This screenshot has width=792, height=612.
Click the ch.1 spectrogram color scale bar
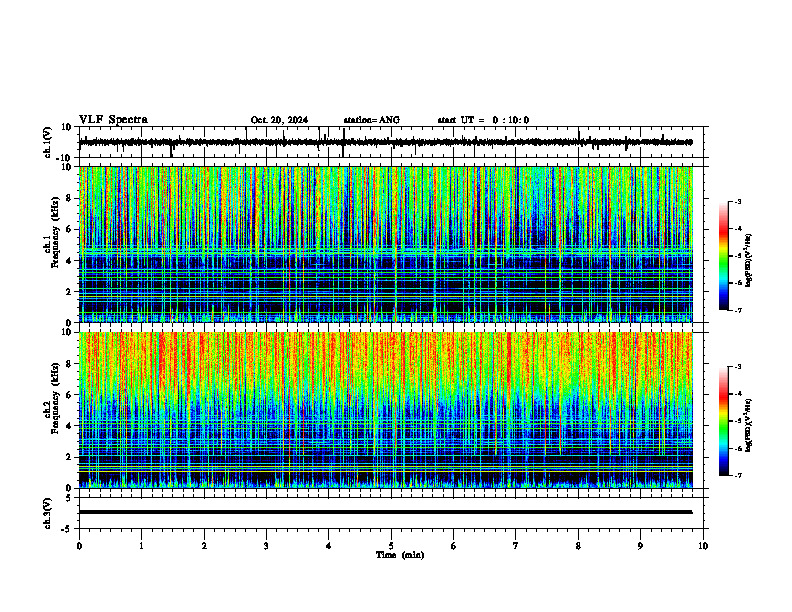coord(724,256)
